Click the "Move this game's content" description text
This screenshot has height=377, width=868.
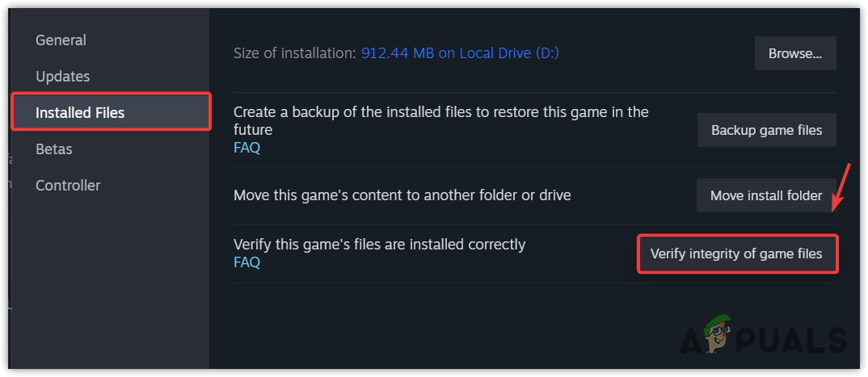402,195
